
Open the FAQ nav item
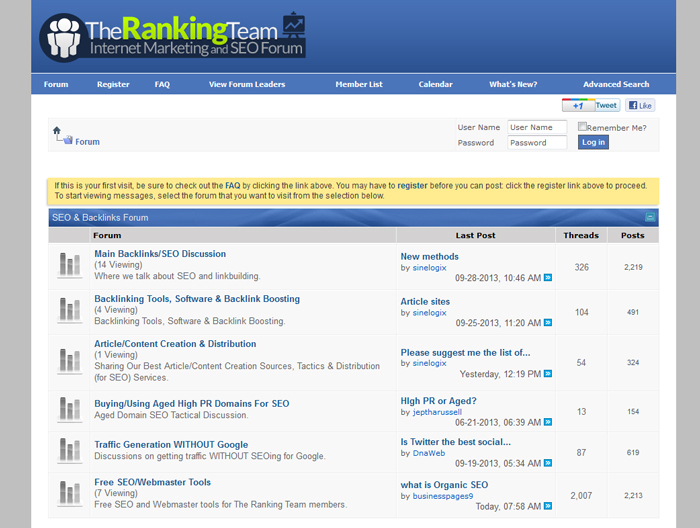tap(162, 84)
